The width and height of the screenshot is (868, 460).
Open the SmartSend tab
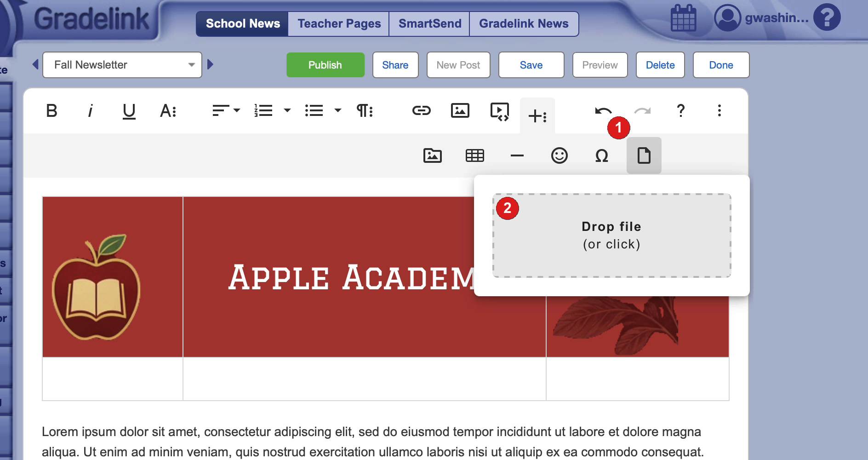pos(430,24)
